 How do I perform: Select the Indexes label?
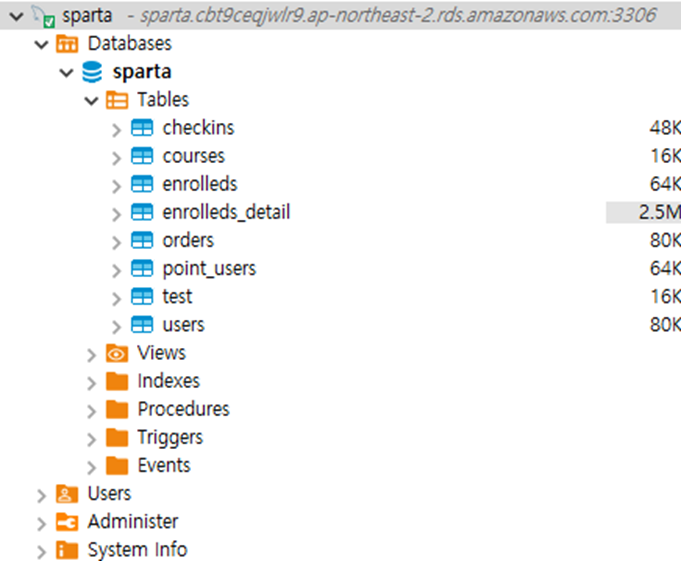(169, 381)
